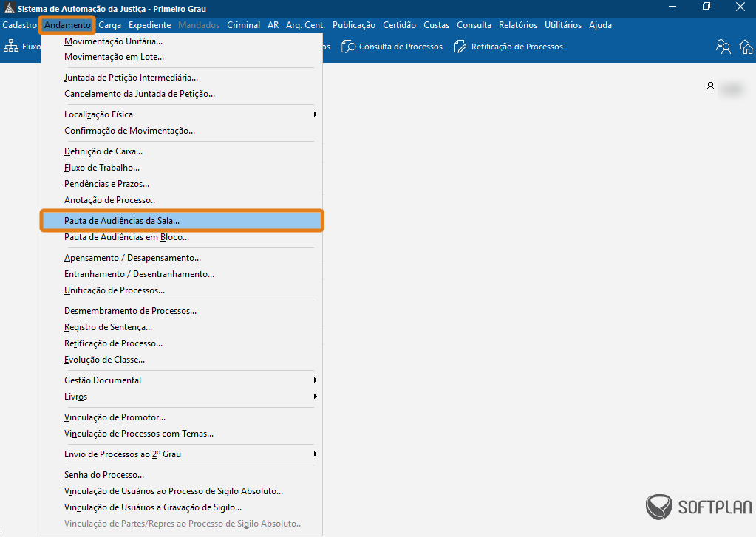The image size is (756, 537).
Task: Open Fluxo de Trabalho entry
Action: coord(182,168)
